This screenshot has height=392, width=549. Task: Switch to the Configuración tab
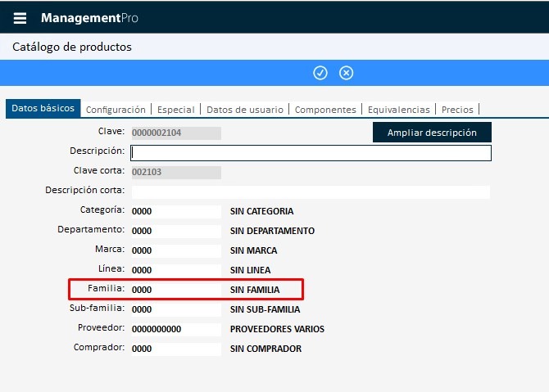click(116, 109)
